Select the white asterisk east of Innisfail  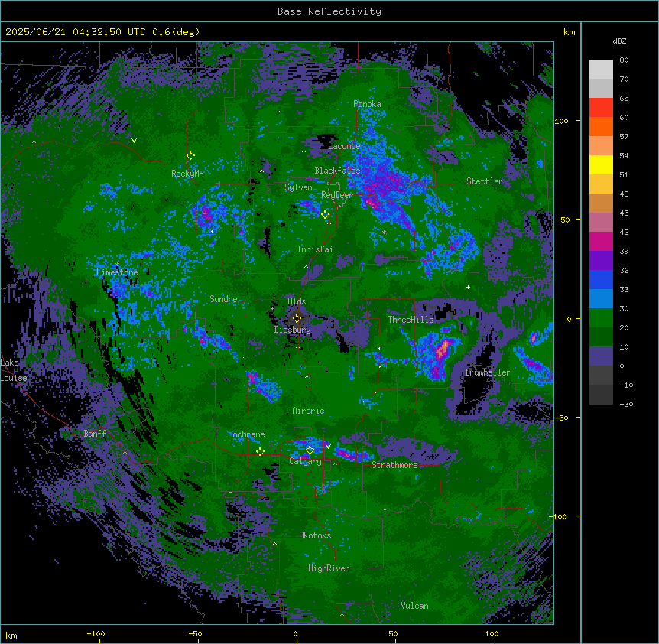[384, 232]
